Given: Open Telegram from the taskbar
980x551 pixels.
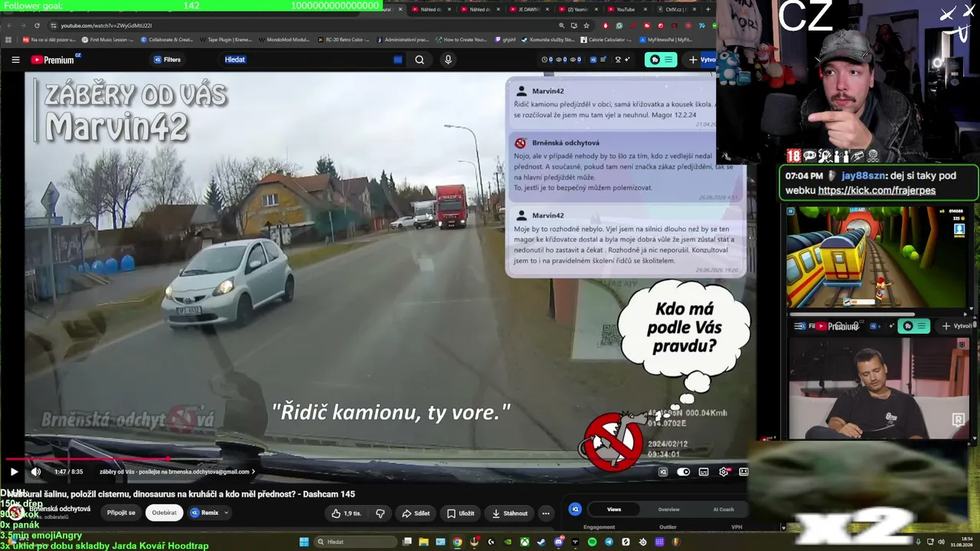Looking at the screenshot, I should click(609, 542).
